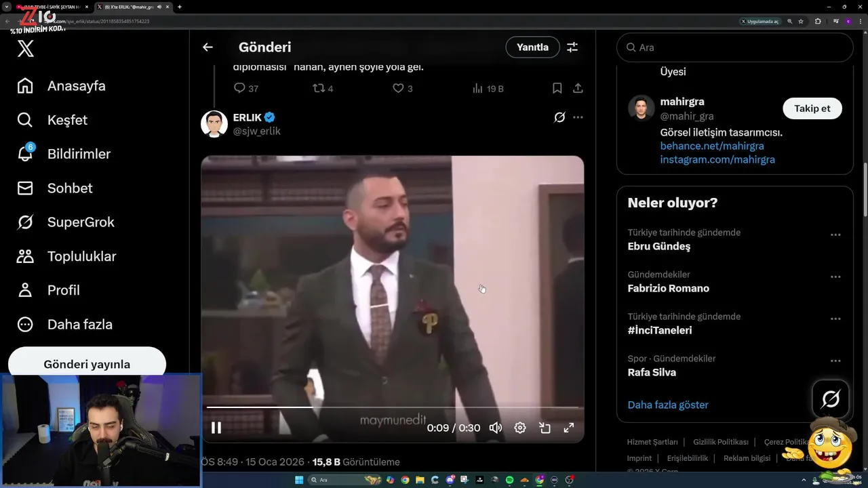This screenshot has height=488, width=868.
Task: Toggle video picture-in-picture
Action: [x=545, y=428]
